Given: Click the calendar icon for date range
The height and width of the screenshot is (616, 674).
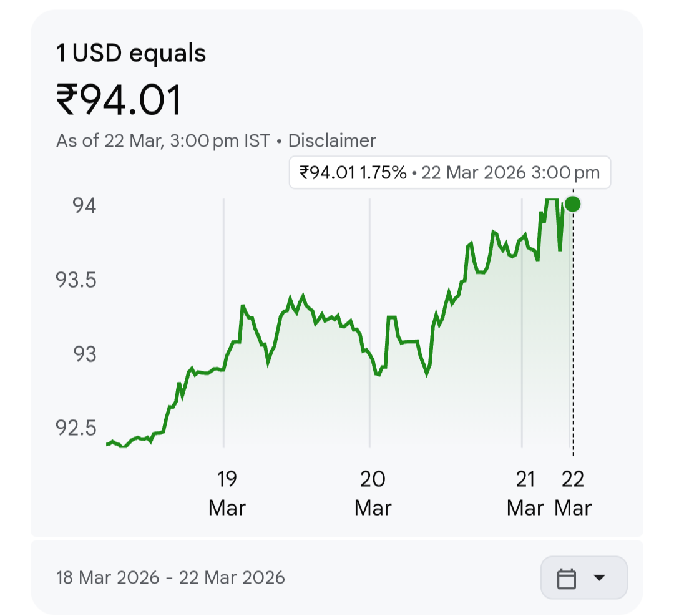Looking at the screenshot, I should click(x=566, y=578).
